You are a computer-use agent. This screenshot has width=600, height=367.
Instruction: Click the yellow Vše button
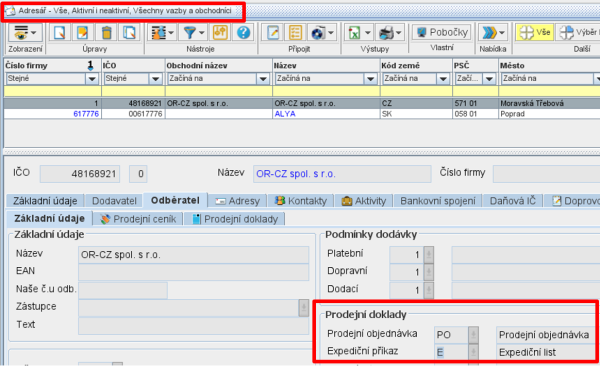coord(534,32)
